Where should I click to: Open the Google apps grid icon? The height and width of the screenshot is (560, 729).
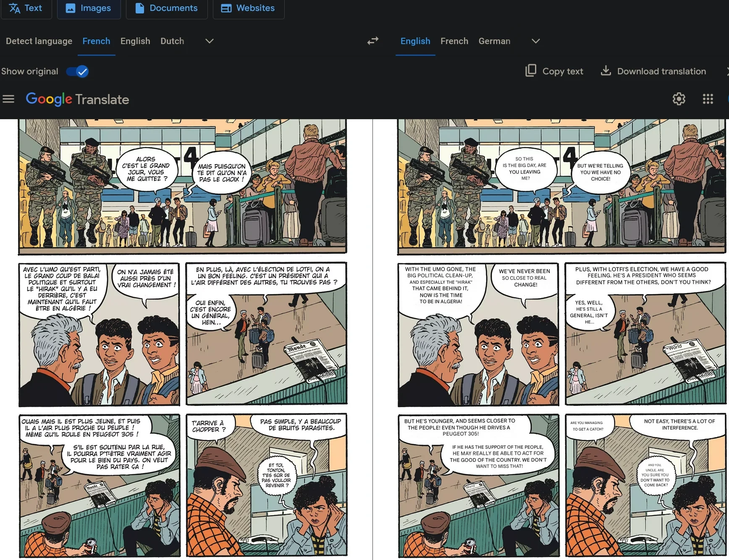pyautogui.click(x=708, y=99)
